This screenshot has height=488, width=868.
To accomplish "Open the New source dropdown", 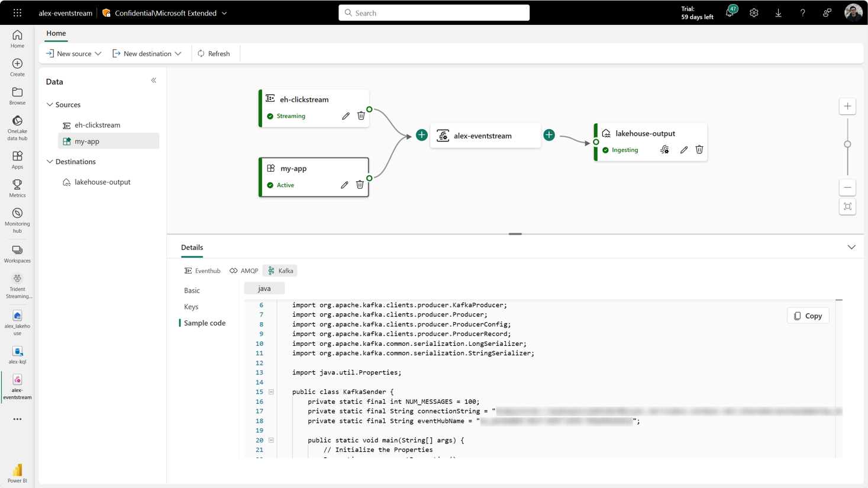I will [74, 53].
